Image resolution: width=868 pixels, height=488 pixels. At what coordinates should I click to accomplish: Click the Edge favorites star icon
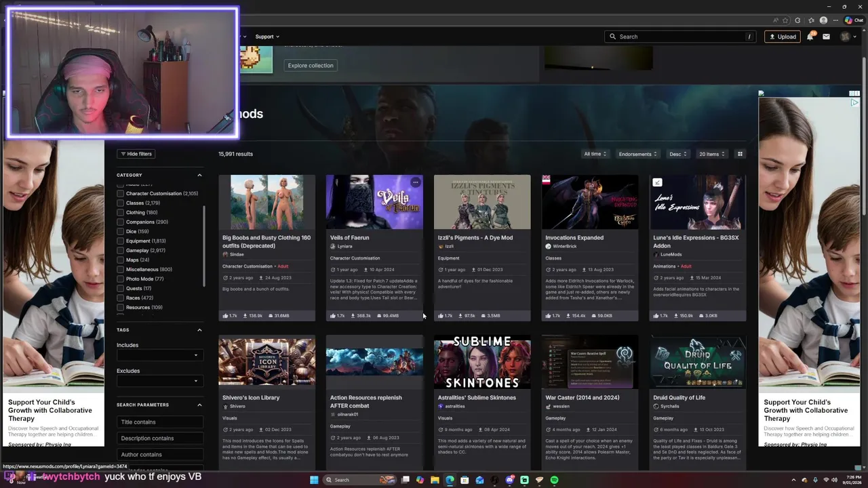785,20
